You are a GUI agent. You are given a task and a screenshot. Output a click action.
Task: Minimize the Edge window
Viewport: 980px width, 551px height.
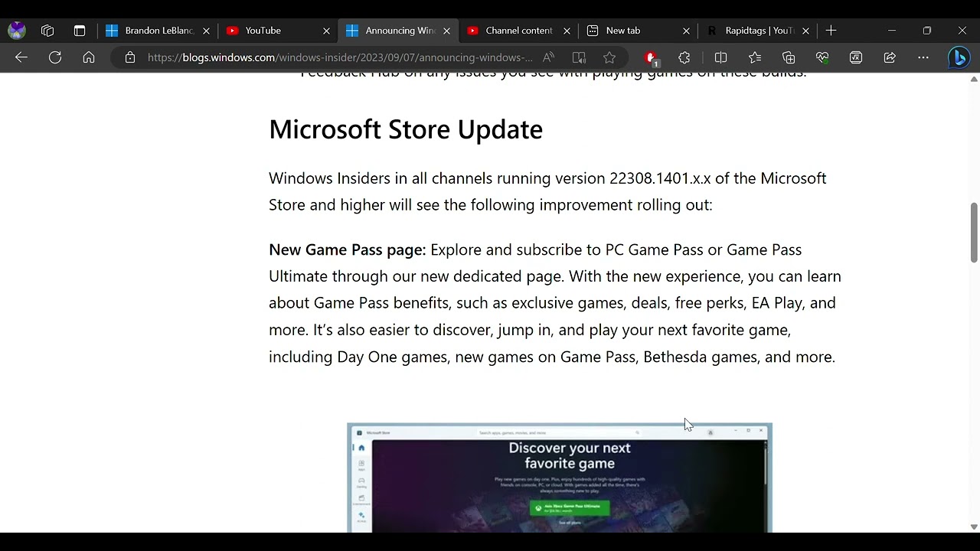(891, 31)
